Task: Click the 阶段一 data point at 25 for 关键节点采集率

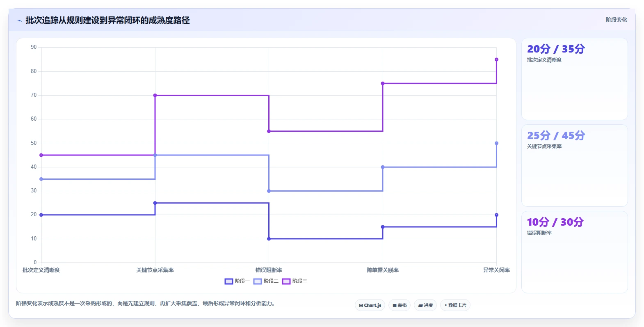Action: pos(155,203)
